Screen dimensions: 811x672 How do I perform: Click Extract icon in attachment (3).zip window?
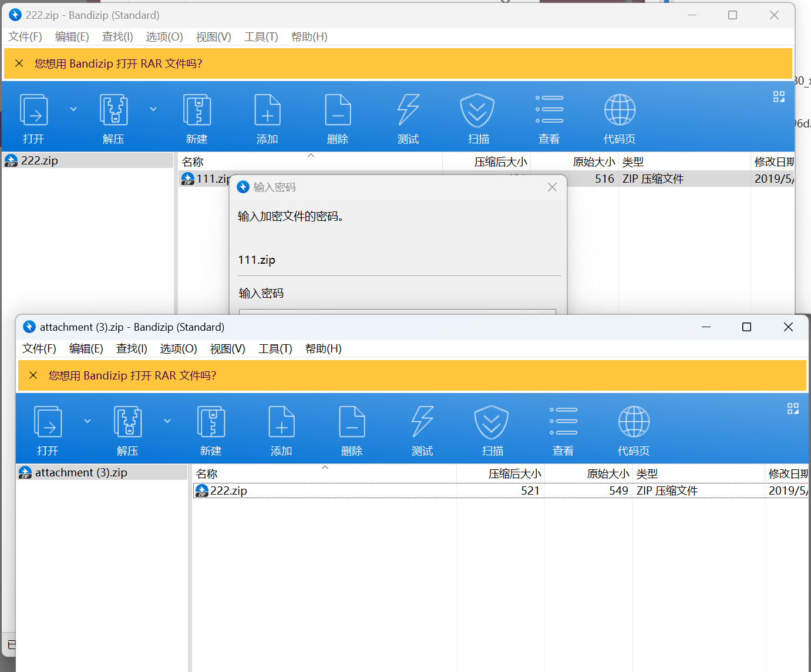coord(128,422)
